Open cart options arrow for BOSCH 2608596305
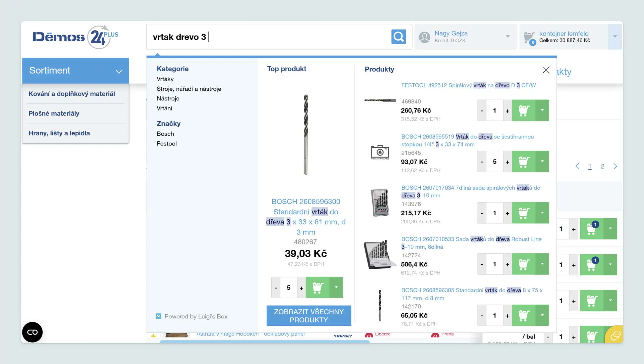The width and height of the screenshot is (644, 364). (542, 315)
